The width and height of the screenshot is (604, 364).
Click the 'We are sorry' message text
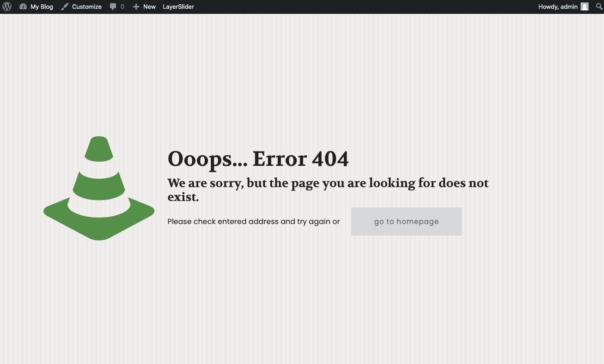[328, 189]
